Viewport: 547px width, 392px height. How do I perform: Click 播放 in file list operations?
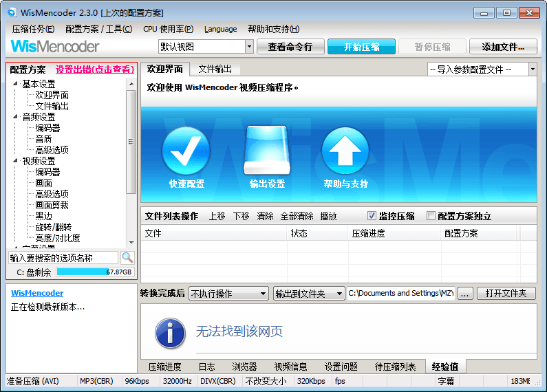coord(328,216)
